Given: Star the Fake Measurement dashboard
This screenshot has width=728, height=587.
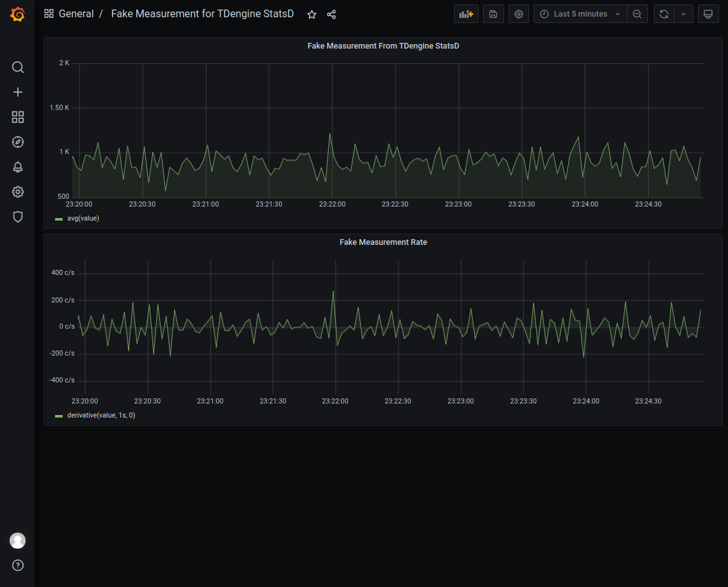Looking at the screenshot, I should pos(312,14).
